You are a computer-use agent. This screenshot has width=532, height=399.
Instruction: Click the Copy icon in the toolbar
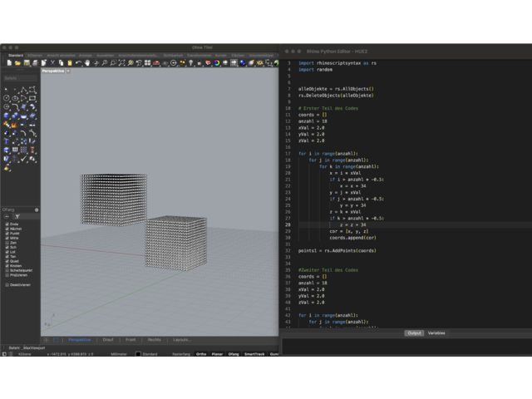[x=61, y=63]
